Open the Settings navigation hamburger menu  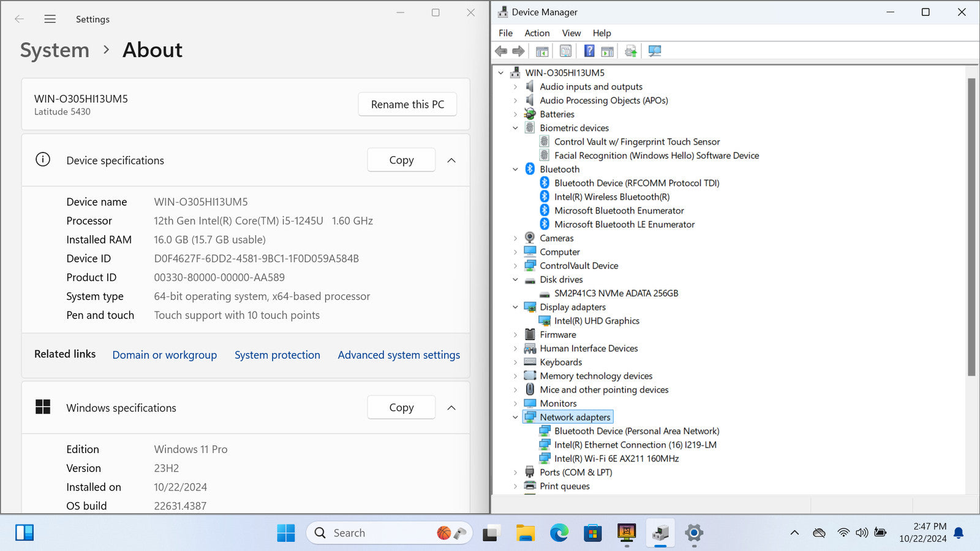pyautogui.click(x=50, y=19)
